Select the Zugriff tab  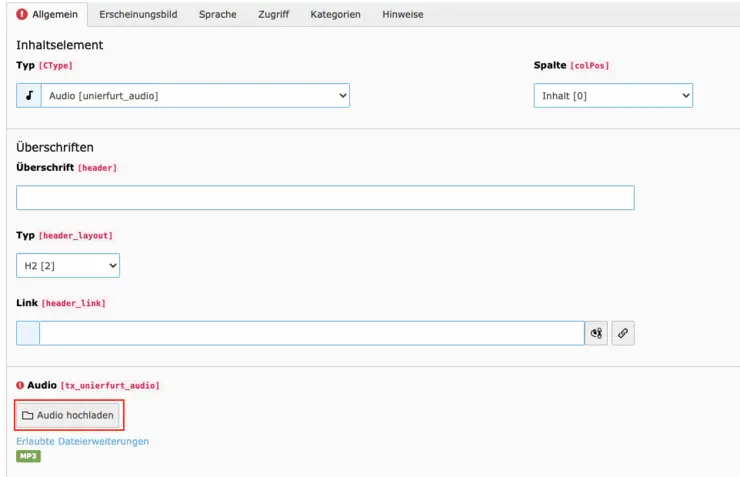(x=273, y=14)
